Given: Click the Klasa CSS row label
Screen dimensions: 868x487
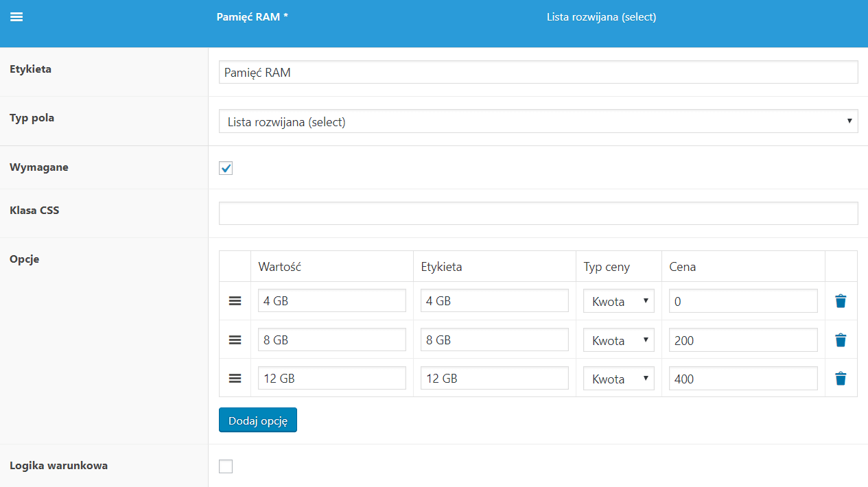Looking at the screenshot, I should click(34, 211).
